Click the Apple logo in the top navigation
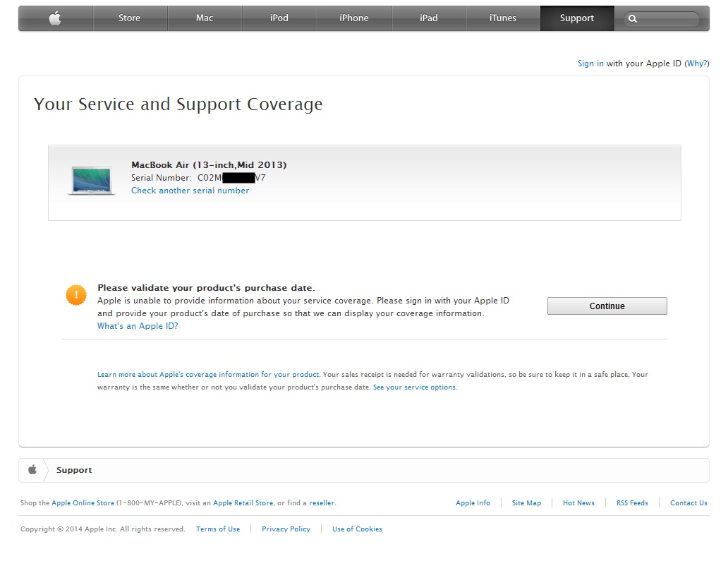728x566 pixels. click(x=55, y=18)
